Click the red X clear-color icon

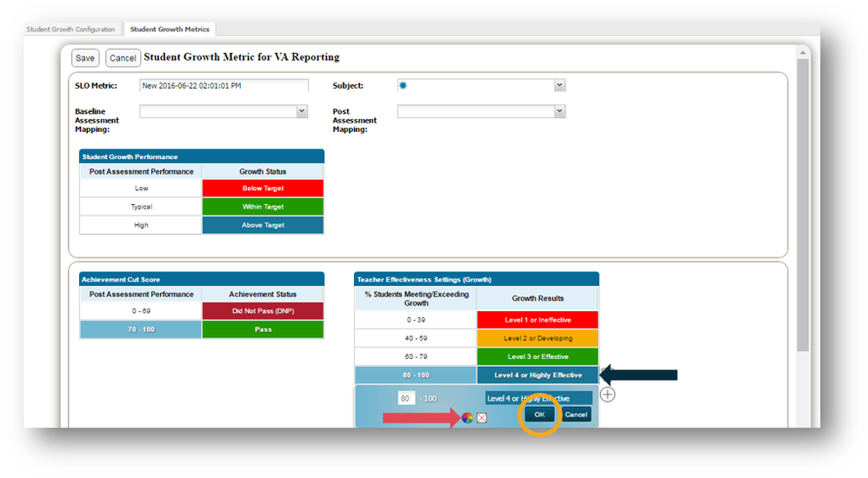click(482, 418)
